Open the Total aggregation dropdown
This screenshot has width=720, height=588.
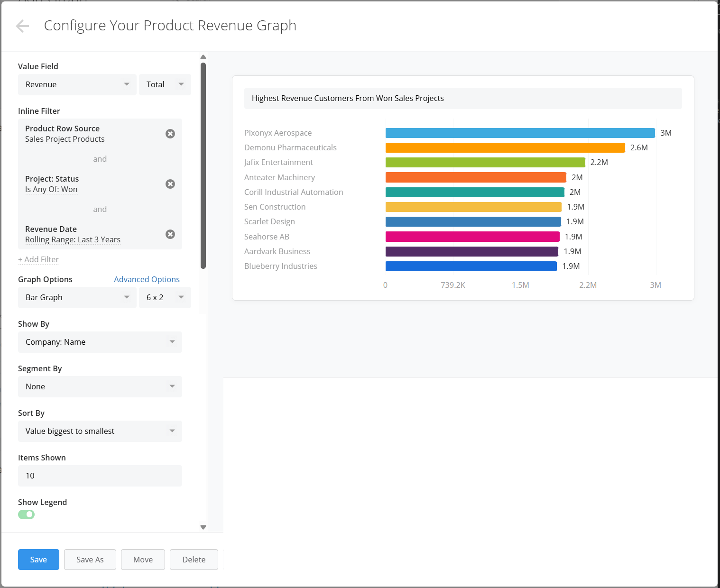point(165,84)
